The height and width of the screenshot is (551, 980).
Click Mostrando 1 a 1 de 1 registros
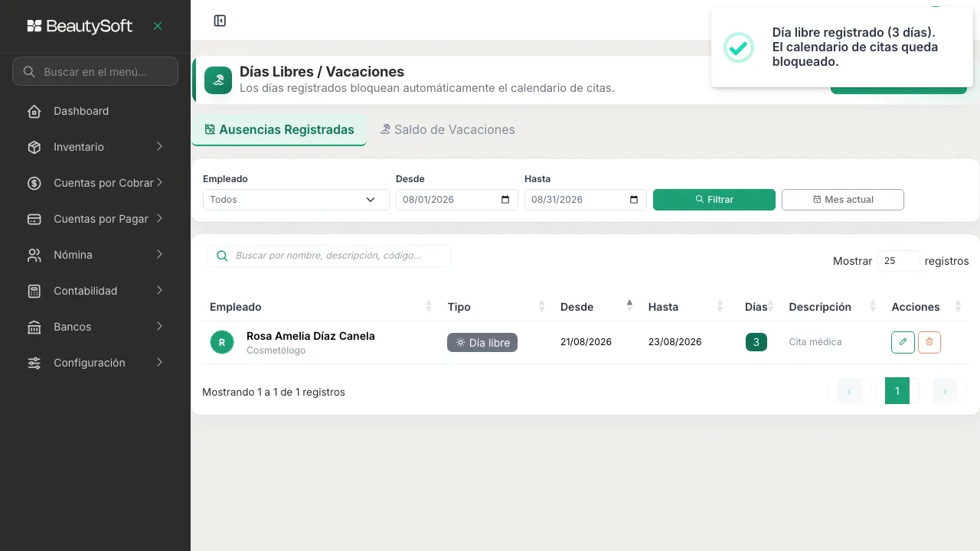pyautogui.click(x=273, y=392)
